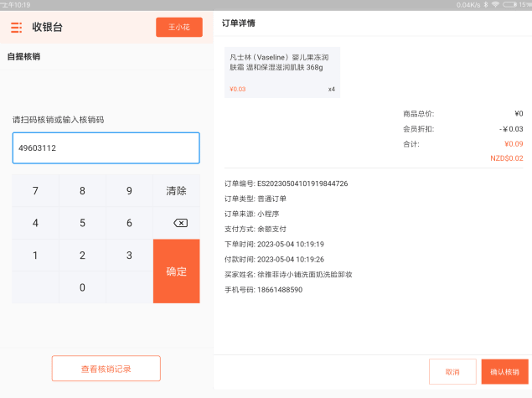Click the battery status icon

[x=509, y=5]
